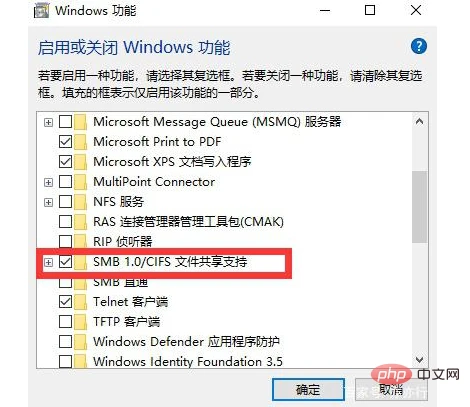Image resolution: width=470 pixels, height=407 pixels.
Task: Click the folder icon beside RIP 侦听器
Action: pos(80,242)
